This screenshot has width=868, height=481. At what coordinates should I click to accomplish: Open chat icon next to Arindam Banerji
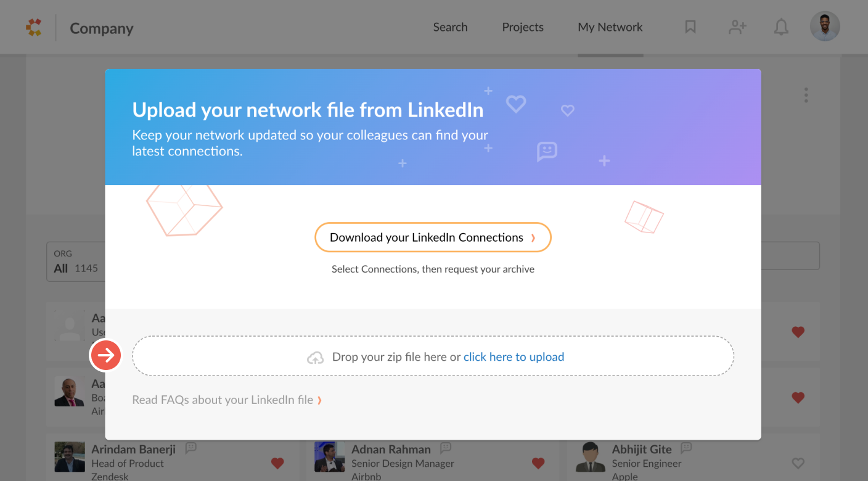[x=191, y=448]
